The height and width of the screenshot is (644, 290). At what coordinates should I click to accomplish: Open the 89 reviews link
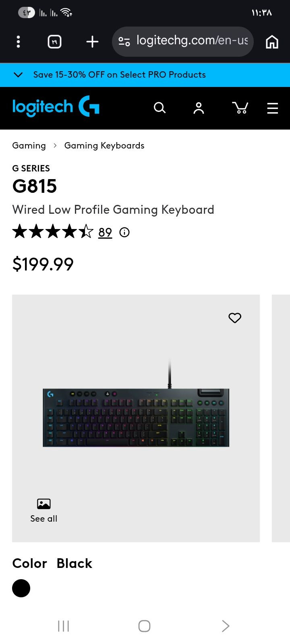click(105, 232)
